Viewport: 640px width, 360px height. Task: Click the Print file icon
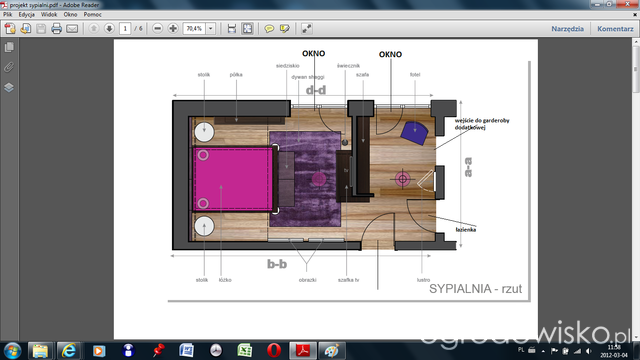point(56,29)
